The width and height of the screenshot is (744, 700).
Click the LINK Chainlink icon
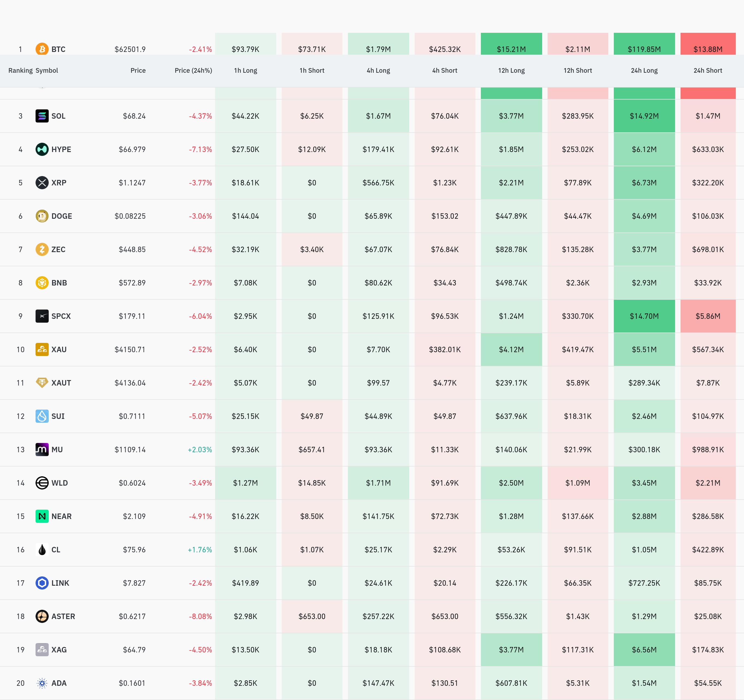point(42,583)
